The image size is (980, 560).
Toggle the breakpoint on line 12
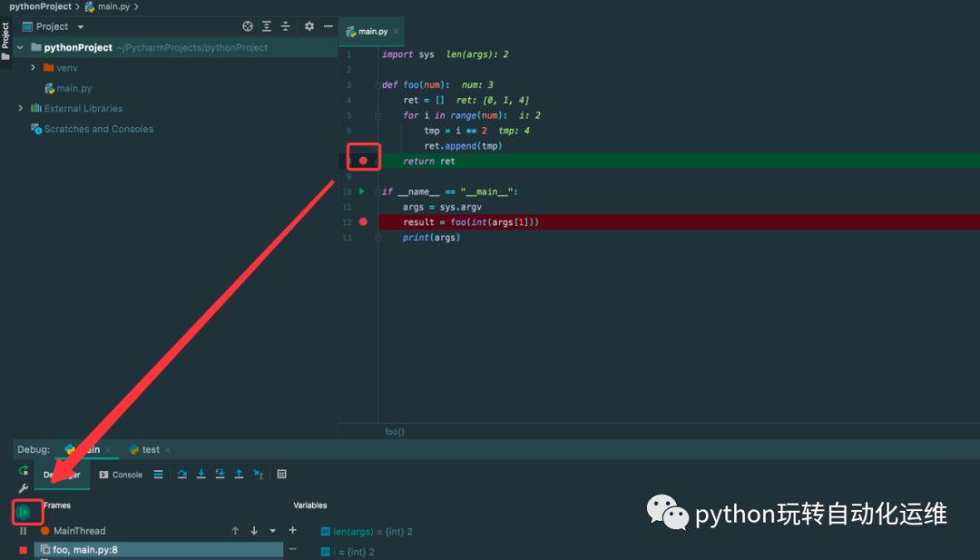click(x=363, y=221)
